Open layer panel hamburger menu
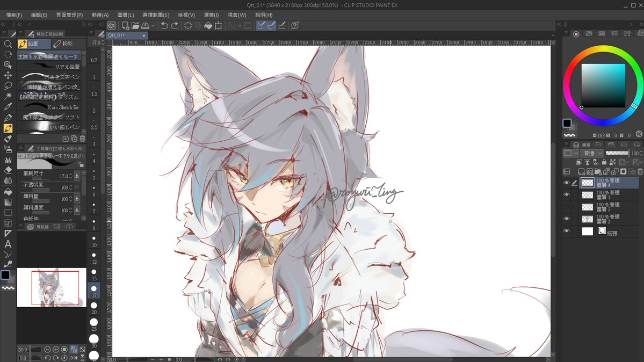644x362 pixels. click(566, 144)
